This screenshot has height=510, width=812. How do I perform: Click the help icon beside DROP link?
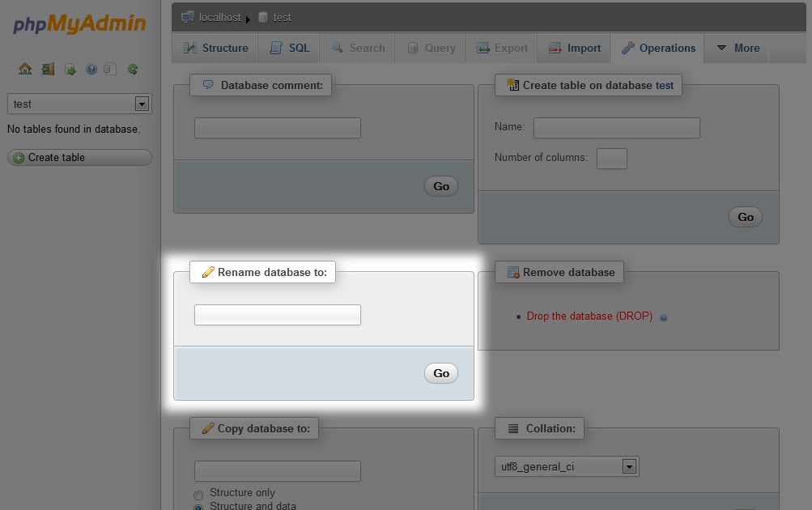(663, 318)
